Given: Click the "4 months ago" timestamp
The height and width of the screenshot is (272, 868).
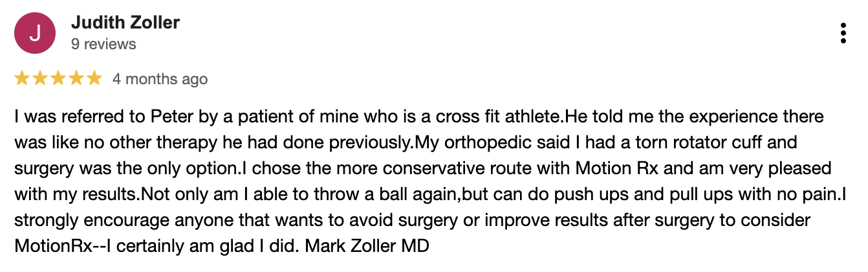Looking at the screenshot, I should point(160,79).
